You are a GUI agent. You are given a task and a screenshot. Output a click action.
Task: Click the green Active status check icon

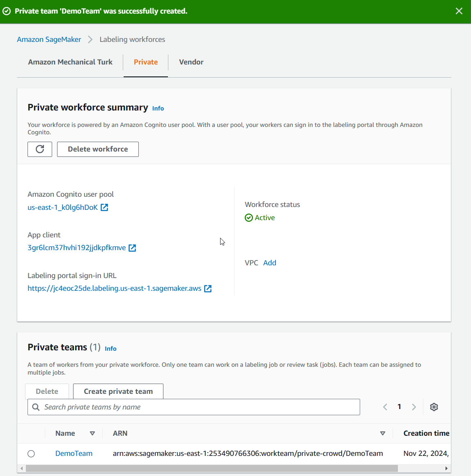[248, 218]
